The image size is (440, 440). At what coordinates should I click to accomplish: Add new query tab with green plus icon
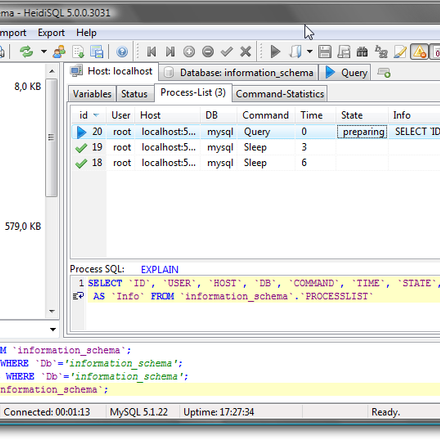pyautogui.click(x=384, y=72)
